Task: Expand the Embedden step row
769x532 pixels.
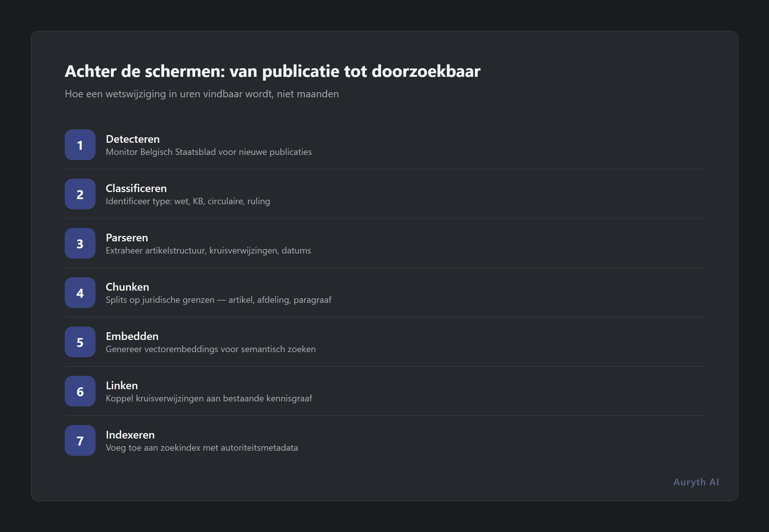Action: pyautogui.click(x=132, y=336)
